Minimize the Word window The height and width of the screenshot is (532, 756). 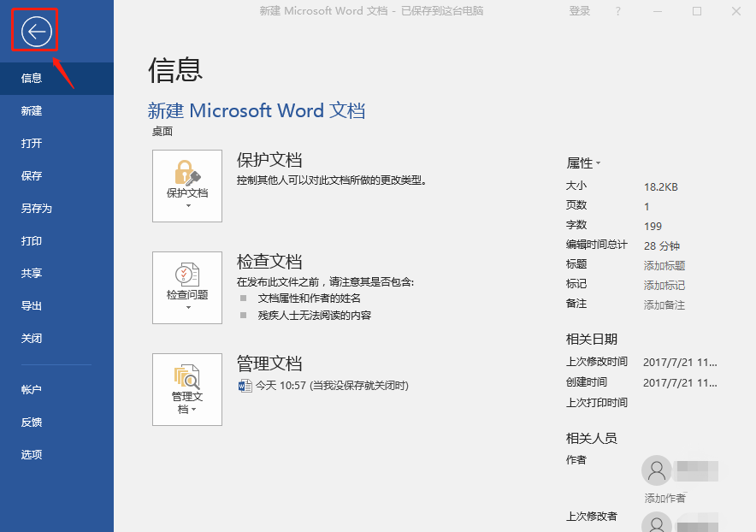tap(658, 11)
